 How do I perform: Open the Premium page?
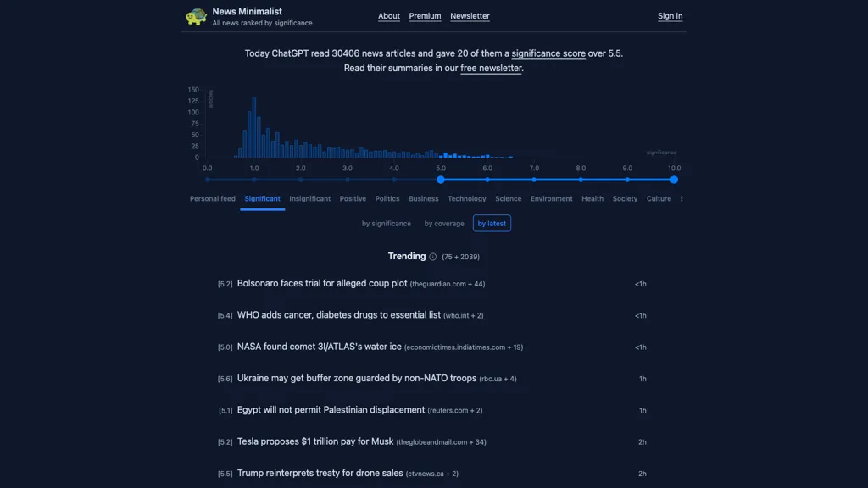(425, 16)
